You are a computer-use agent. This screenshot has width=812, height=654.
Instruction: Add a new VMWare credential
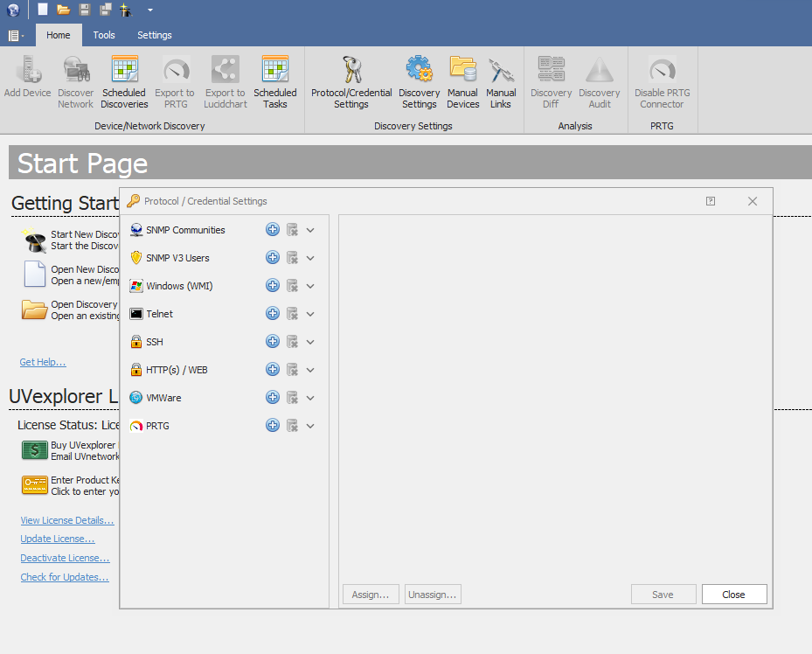[x=273, y=397]
